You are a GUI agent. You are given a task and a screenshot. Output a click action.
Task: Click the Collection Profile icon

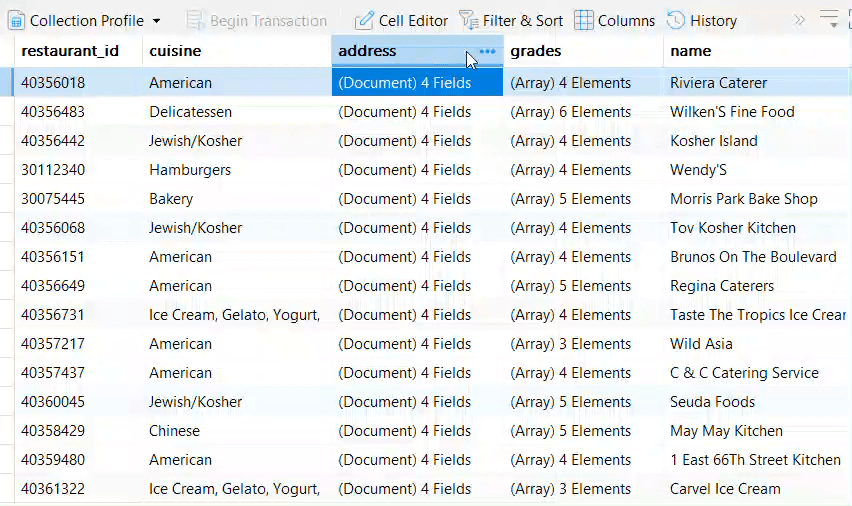[16, 21]
